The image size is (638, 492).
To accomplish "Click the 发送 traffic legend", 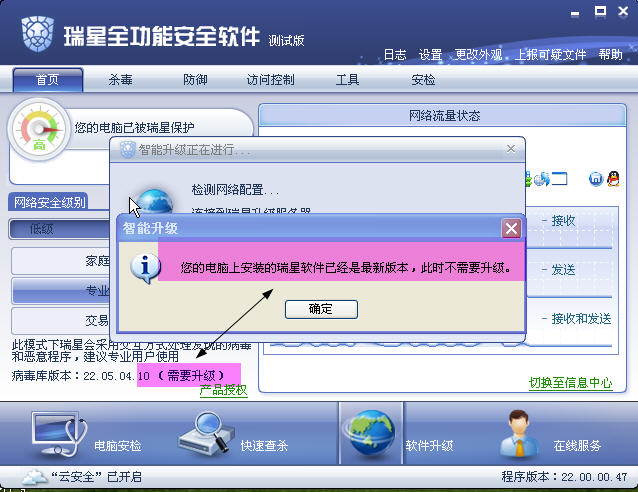I will [563, 269].
